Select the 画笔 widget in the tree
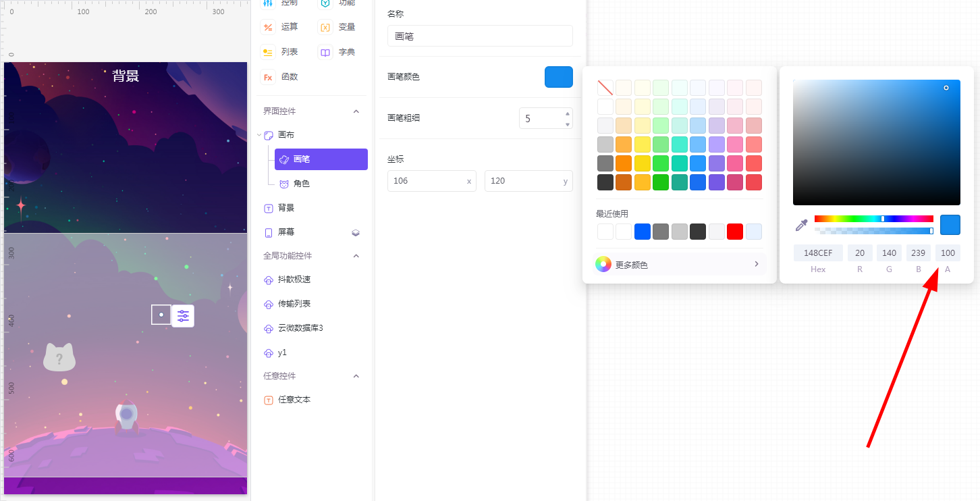 (321, 159)
